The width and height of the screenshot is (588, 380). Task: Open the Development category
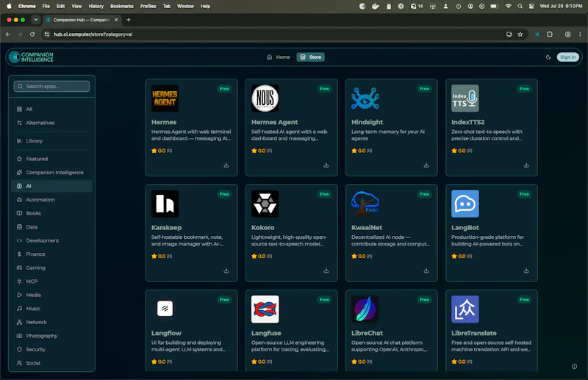51,240
